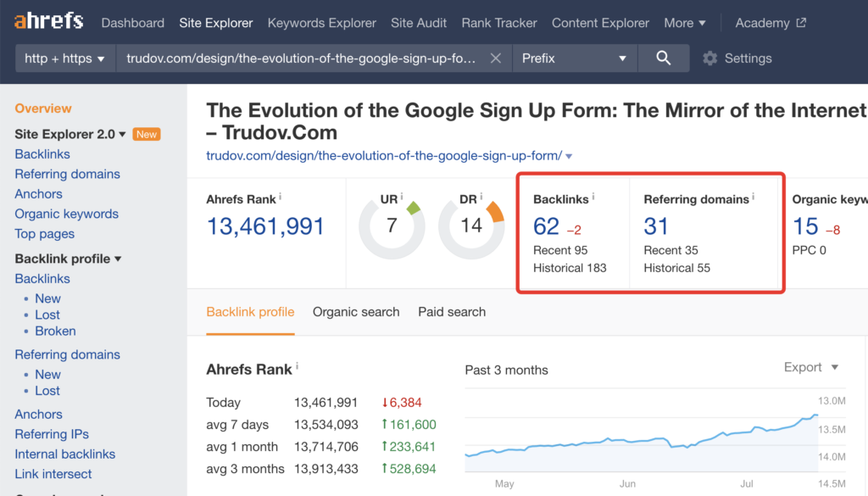
Task: Click the search magnifier button
Action: click(x=664, y=59)
